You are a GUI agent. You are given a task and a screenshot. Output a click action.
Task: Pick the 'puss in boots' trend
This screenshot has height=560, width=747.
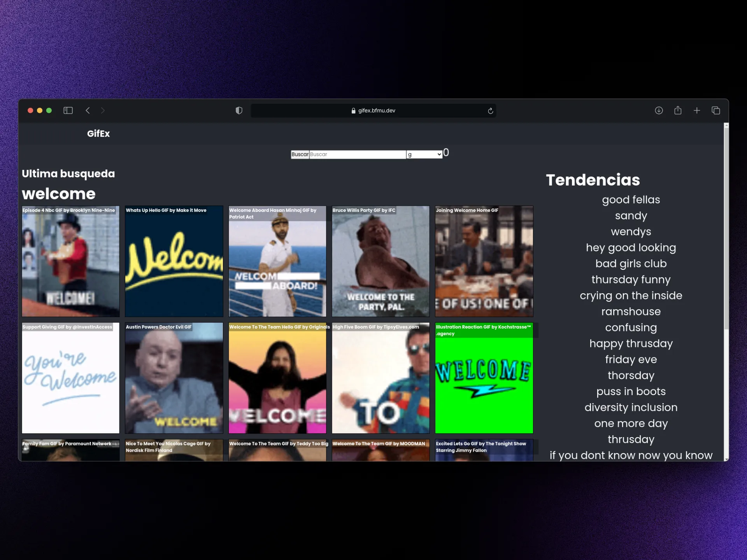pos(631,391)
